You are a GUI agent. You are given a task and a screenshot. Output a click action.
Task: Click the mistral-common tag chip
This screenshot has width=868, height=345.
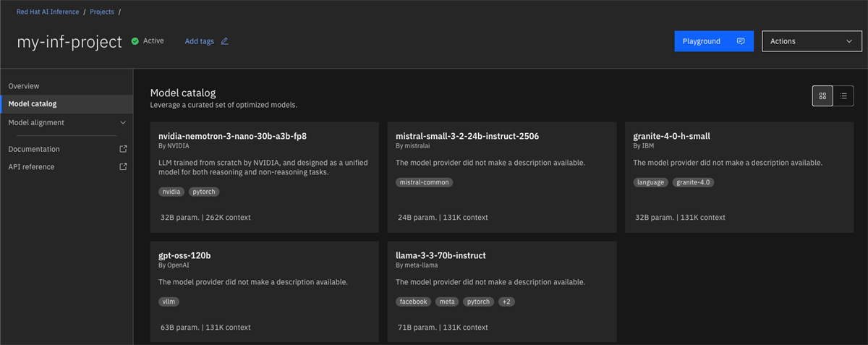[x=425, y=182]
